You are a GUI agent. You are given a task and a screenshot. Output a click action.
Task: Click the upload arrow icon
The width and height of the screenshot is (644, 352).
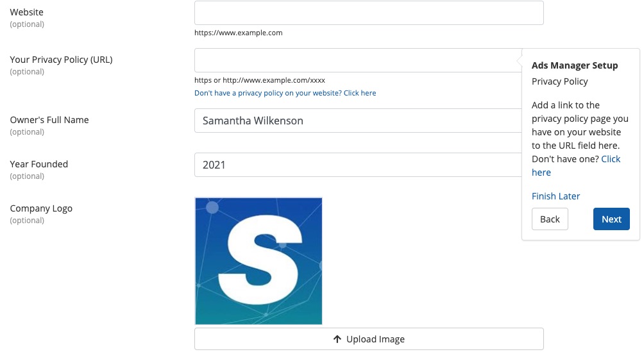coord(337,339)
